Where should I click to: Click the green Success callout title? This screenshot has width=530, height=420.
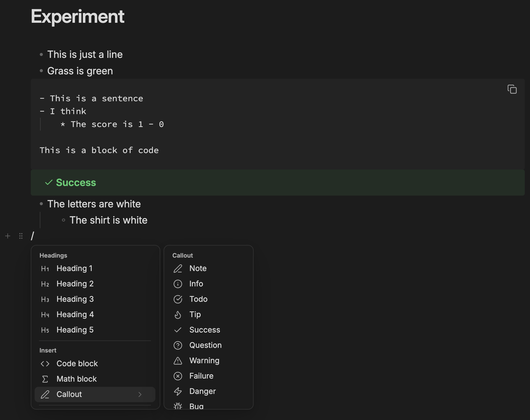pos(76,182)
